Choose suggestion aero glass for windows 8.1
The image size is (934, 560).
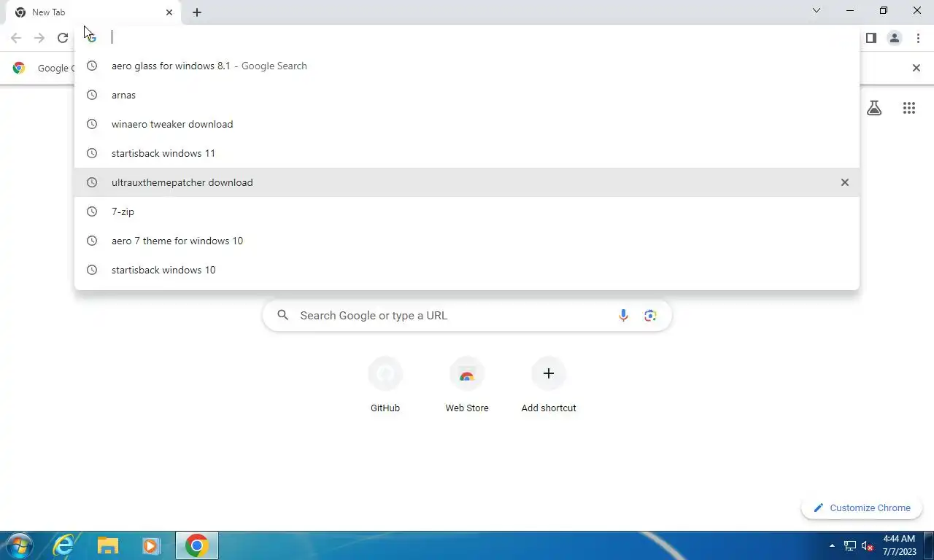(x=467, y=66)
